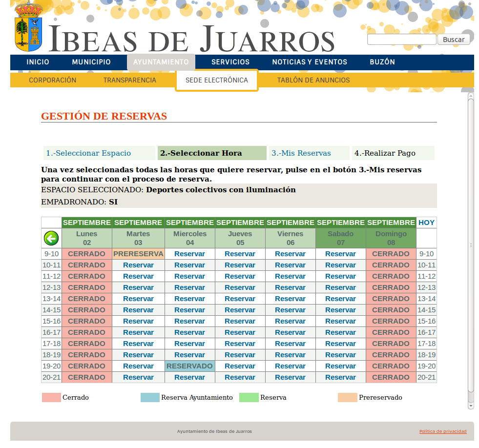Switch to TRANSPARENCIA submenu

129,80
